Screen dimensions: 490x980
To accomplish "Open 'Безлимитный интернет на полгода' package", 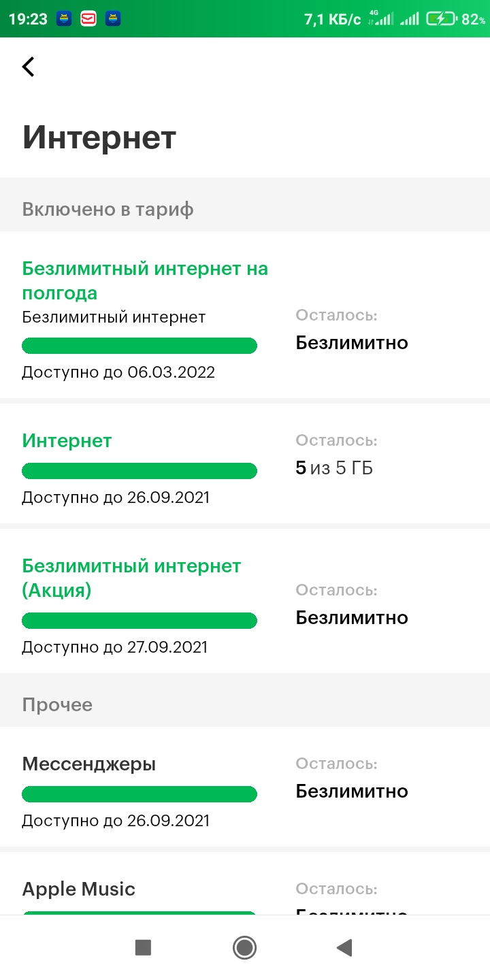I will click(145, 280).
